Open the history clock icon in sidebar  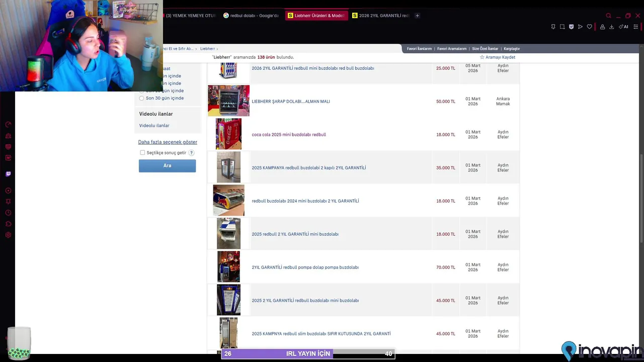[8, 213]
